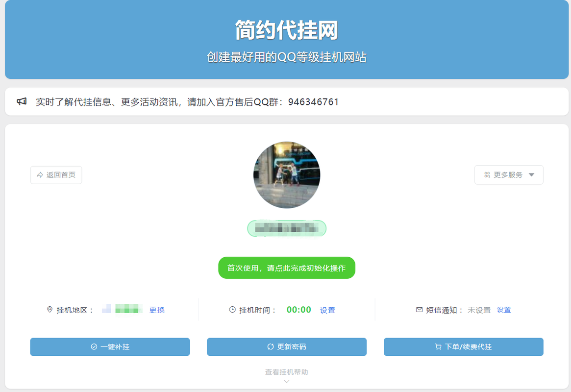
Task: Click the blurred green account name badge
Action: pyautogui.click(x=287, y=228)
